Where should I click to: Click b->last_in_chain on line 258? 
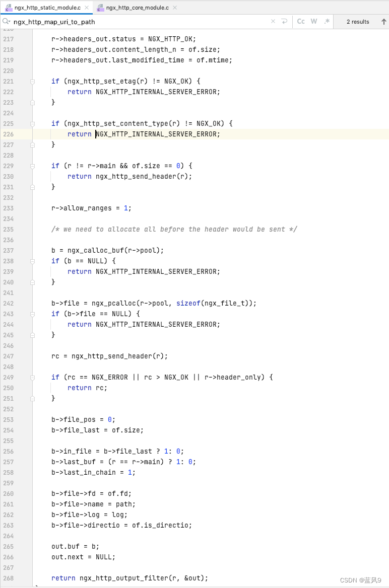(x=83, y=473)
